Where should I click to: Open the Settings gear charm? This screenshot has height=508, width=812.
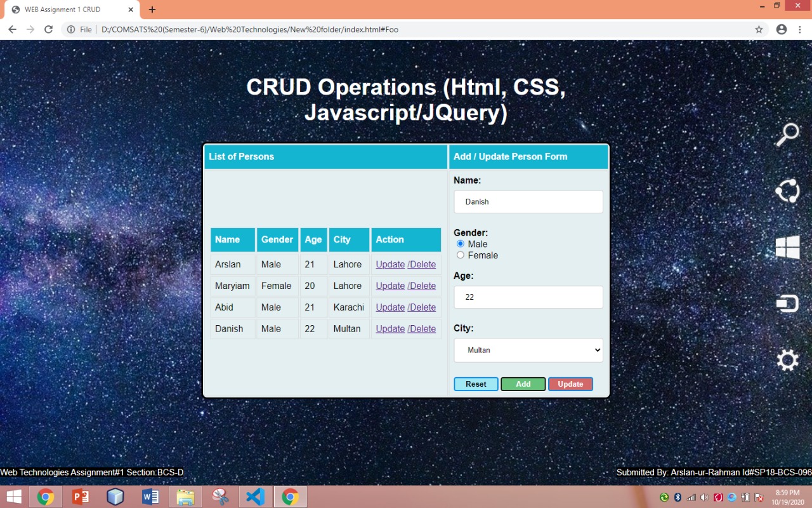click(x=787, y=360)
